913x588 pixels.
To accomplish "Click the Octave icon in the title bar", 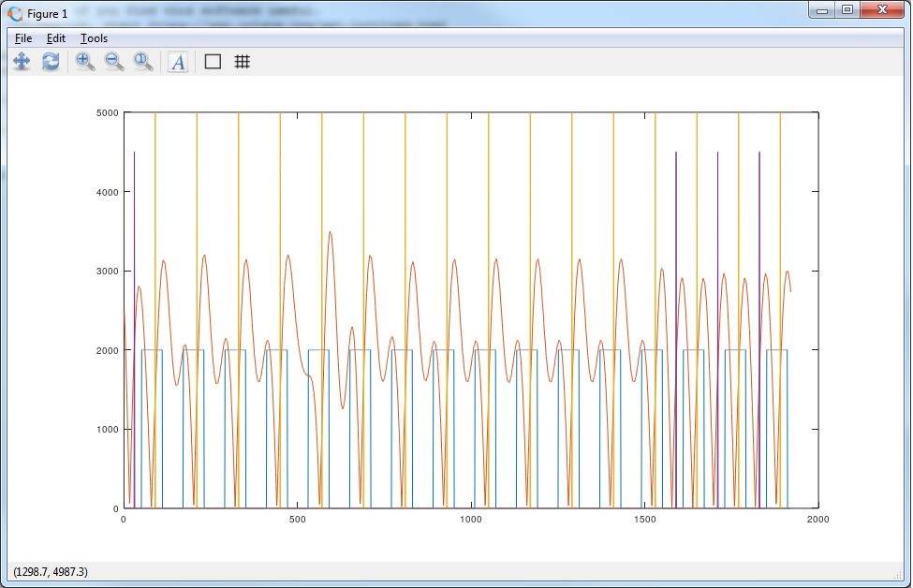I will click(x=15, y=14).
